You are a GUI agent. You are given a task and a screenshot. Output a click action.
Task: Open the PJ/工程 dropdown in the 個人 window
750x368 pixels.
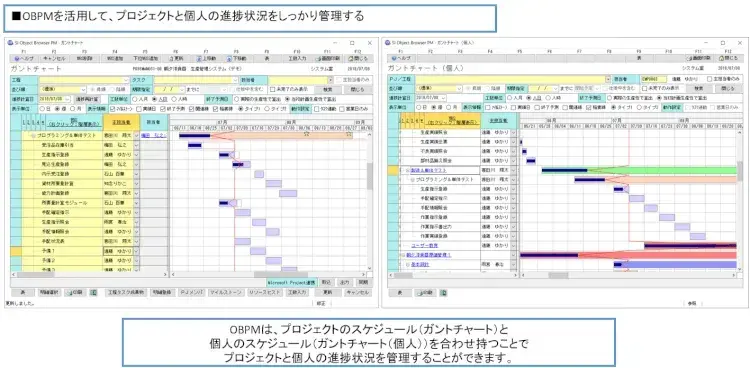click(x=608, y=79)
